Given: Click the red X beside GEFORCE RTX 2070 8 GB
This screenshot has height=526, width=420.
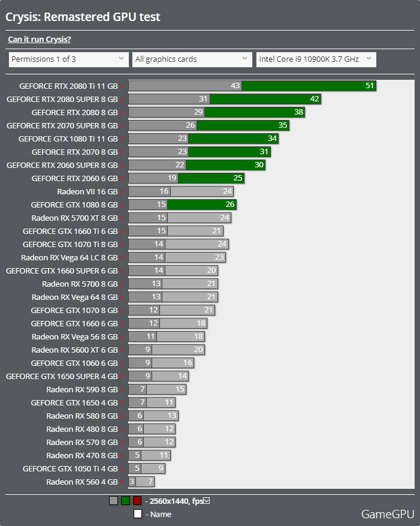Looking at the screenshot, I should pos(122,152).
